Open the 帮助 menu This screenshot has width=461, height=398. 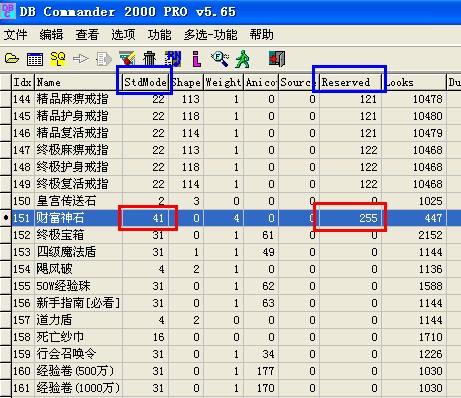coord(261,34)
